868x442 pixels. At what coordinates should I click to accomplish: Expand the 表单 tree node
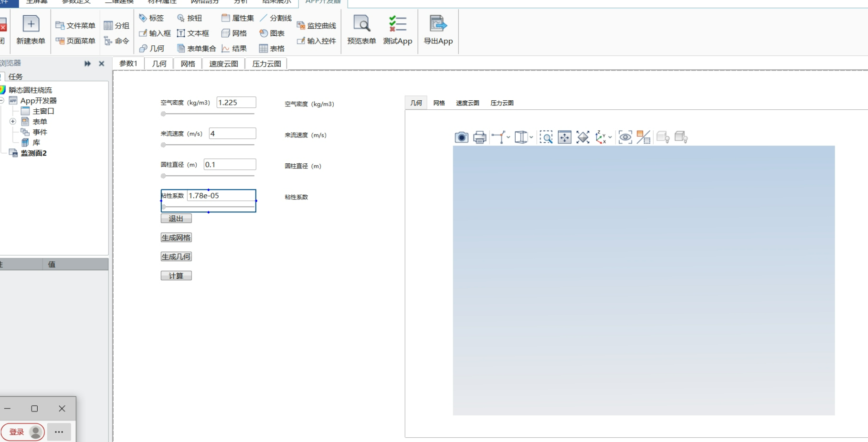coord(13,122)
